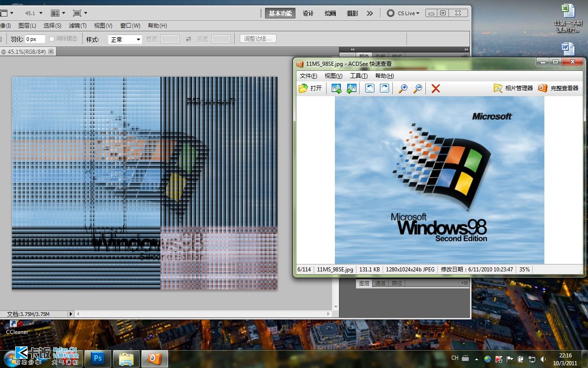The height and width of the screenshot is (368, 588).
Task: Open ACDSee 视图(V) menu
Action: tap(334, 76)
